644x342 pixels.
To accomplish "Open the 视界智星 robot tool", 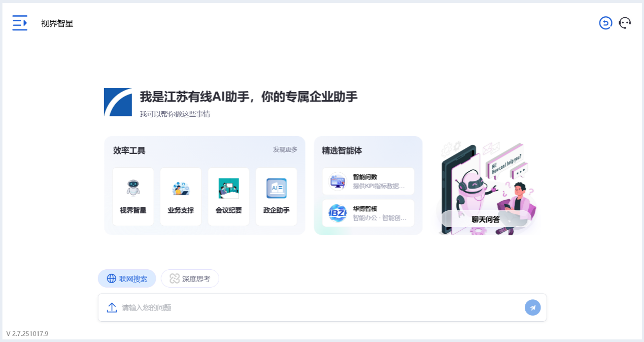I will tap(133, 197).
